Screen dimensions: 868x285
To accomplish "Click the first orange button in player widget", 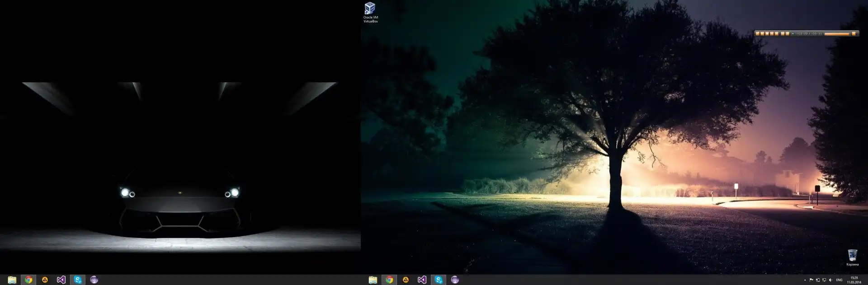I will click(x=758, y=34).
